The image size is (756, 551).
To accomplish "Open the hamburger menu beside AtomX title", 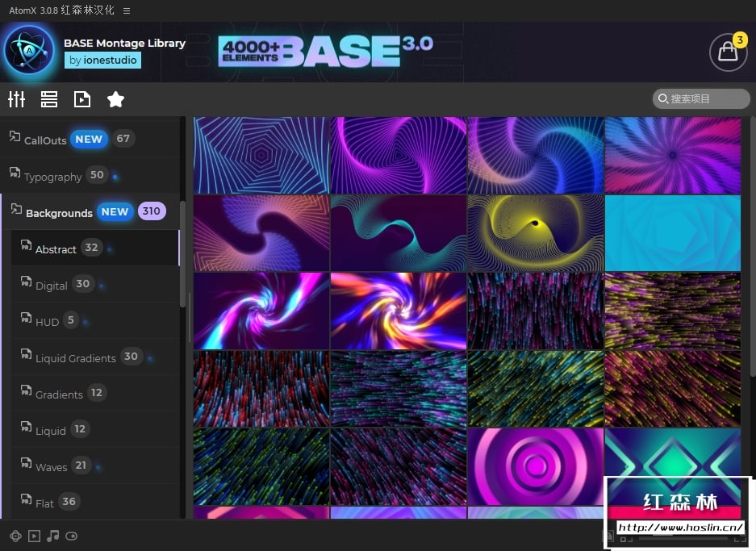I will [x=127, y=10].
